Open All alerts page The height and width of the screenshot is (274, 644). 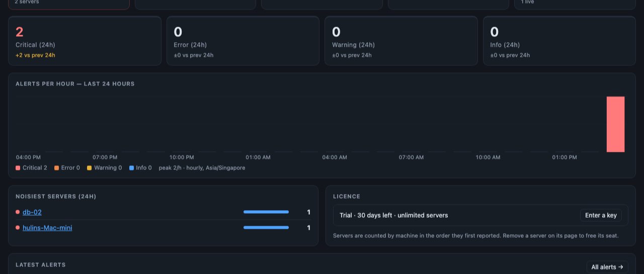pos(607,267)
